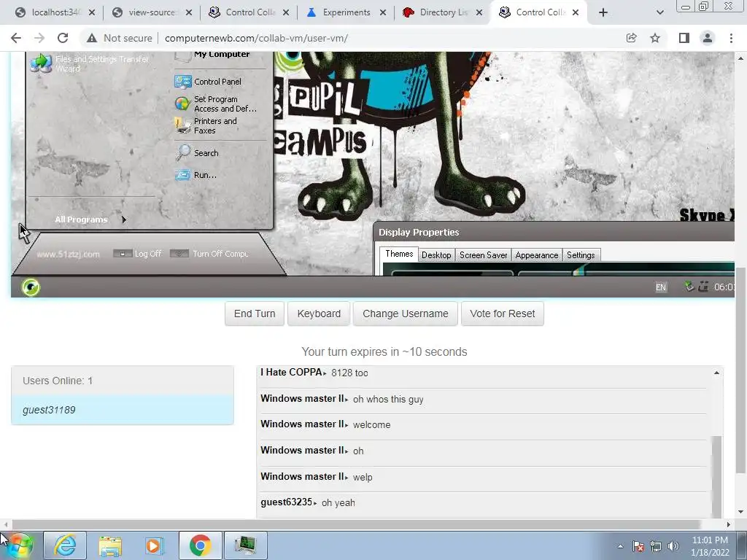Expand All Programs in start menu
Viewport: 747px width, 560px height.
tap(90, 219)
